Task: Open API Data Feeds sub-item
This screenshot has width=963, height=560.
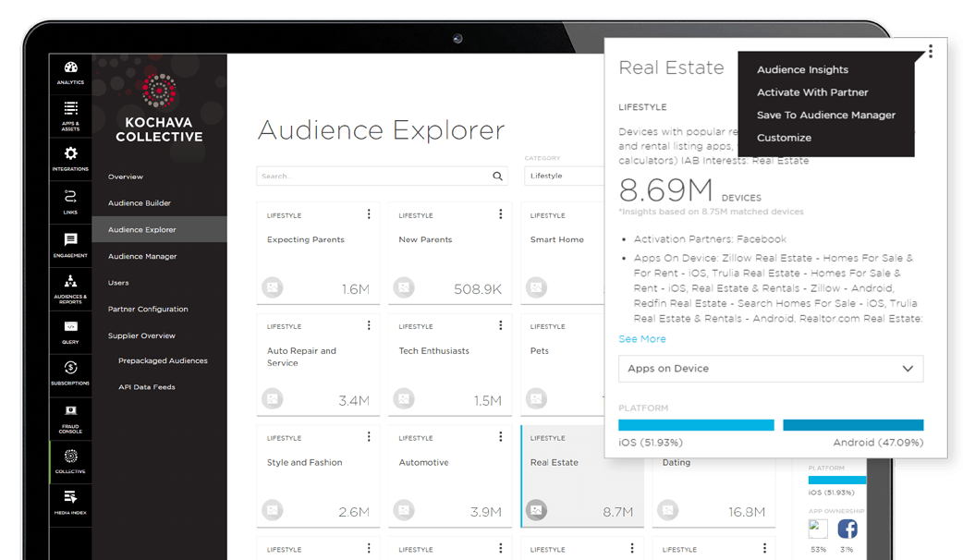Action: coord(147,387)
